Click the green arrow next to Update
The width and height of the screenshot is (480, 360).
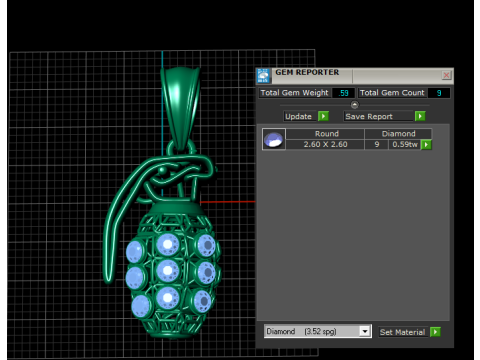pos(323,116)
